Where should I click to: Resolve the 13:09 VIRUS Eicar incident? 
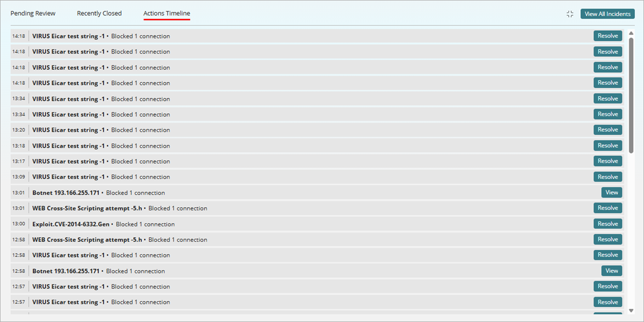click(x=608, y=177)
